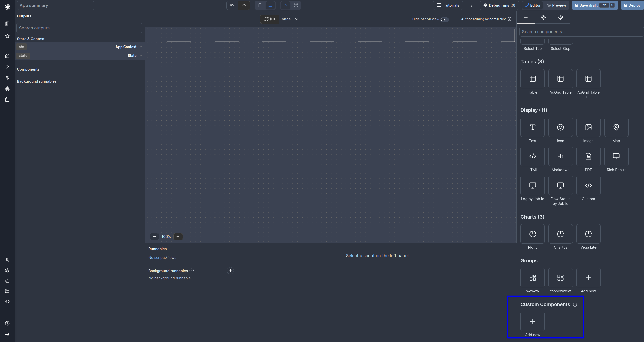This screenshot has width=644, height=342.
Task: Switch to Editor mode
Action: coord(533,5)
